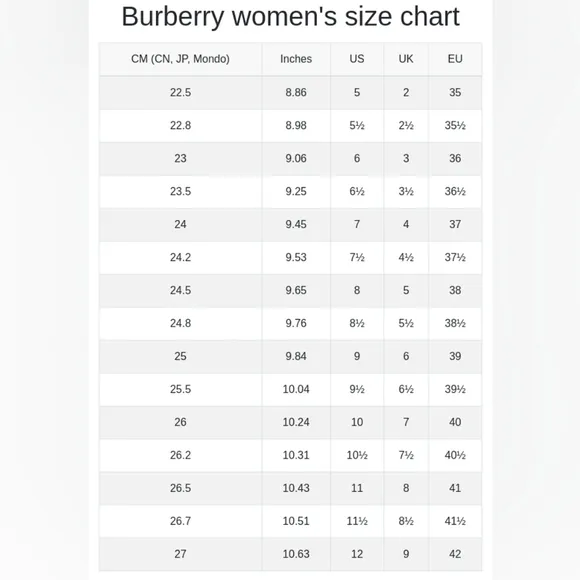580x580 pixels.
Task: Select the US column header
Action: pos(357,59)
